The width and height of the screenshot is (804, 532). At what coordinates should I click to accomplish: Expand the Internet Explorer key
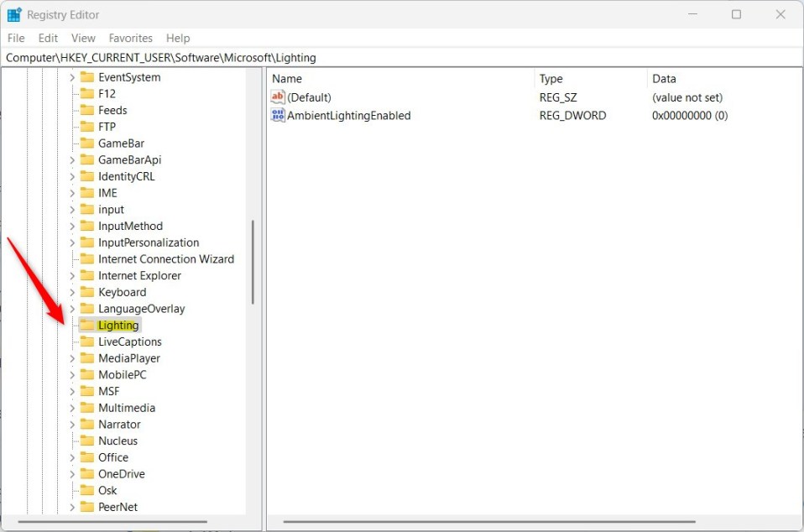[72, 276]
